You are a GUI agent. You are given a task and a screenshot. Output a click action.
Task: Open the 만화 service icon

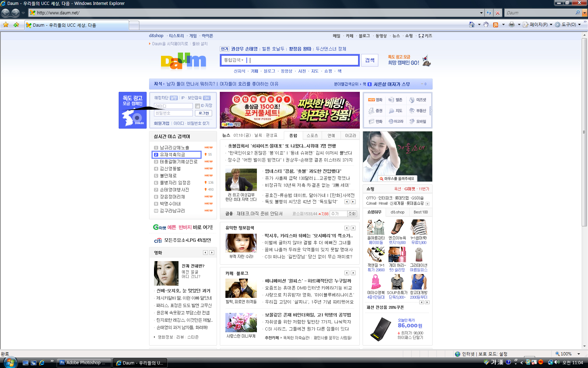pyautogui.click(x=375, y=122)
